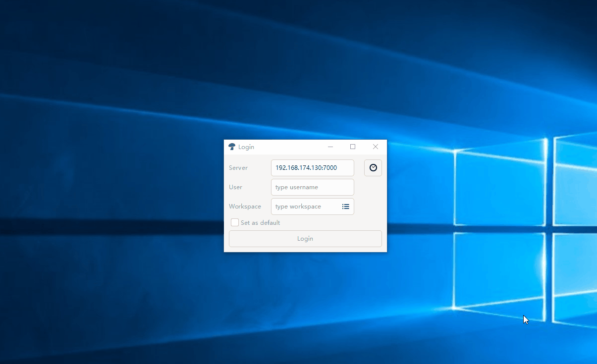
Task: Toggle Set as default by clicking its label
Action: pos(260,222)
